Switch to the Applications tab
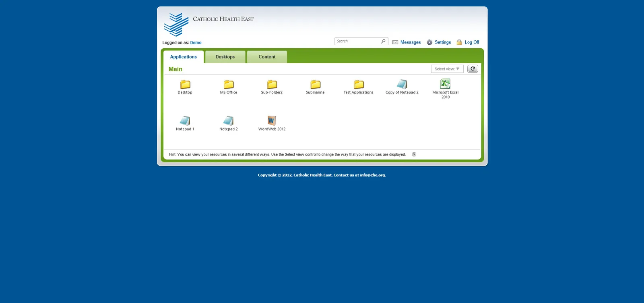Viewport: 644px width, 303px height. pos(184,57)
